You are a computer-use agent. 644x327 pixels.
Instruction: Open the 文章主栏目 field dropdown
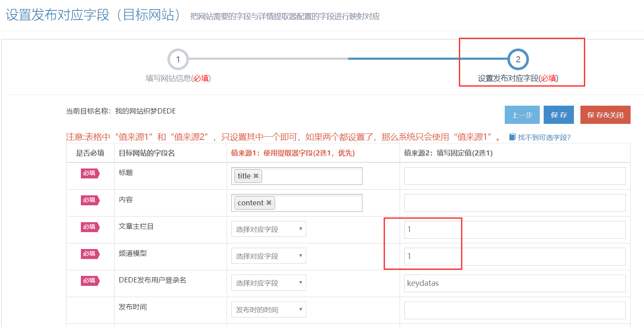click(269, 229)
